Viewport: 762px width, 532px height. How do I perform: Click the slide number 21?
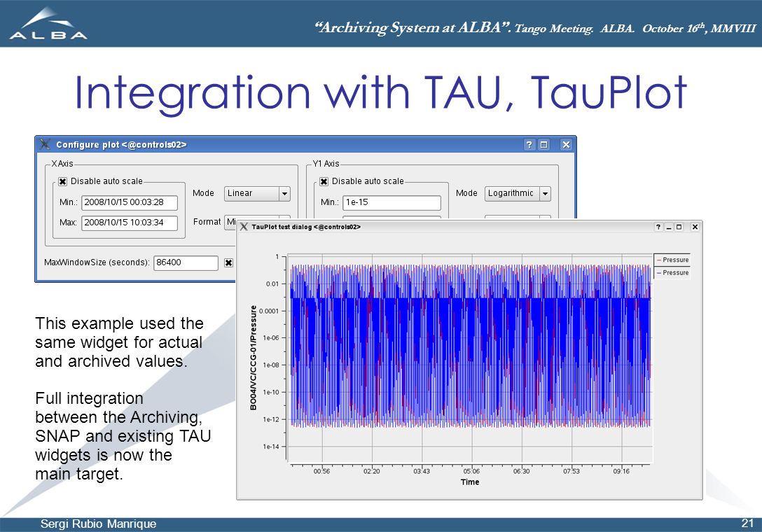point(747,524)
